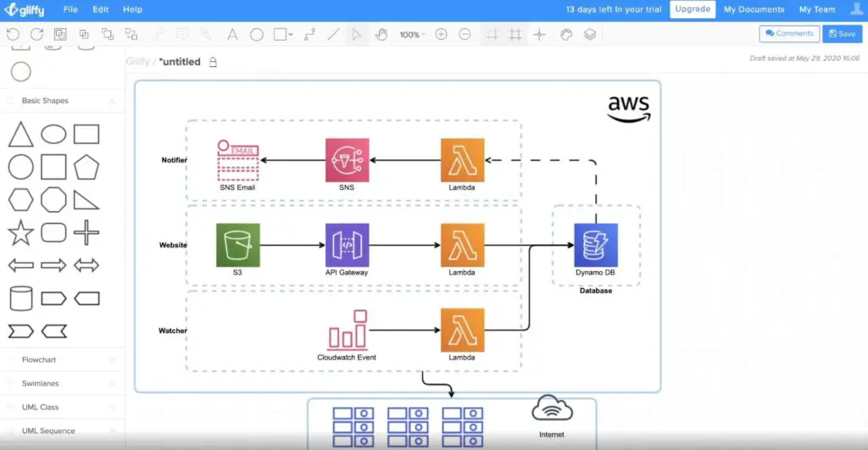Pick the pentagon shape from Basic Shapes
This screenshot has width=868, height=450.
pos(86,167)
